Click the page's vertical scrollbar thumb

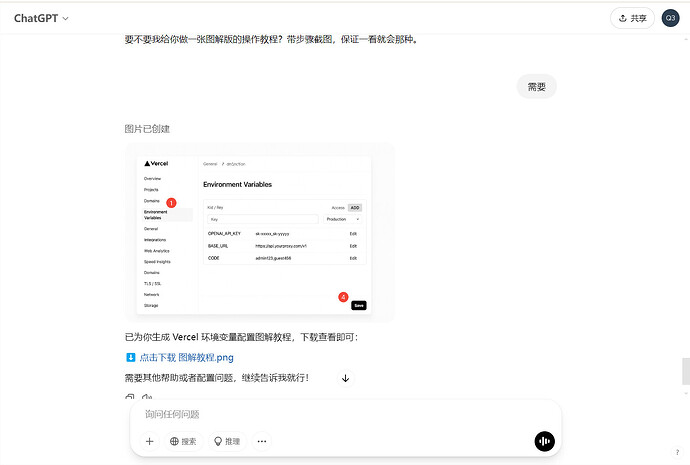point(686,371)
